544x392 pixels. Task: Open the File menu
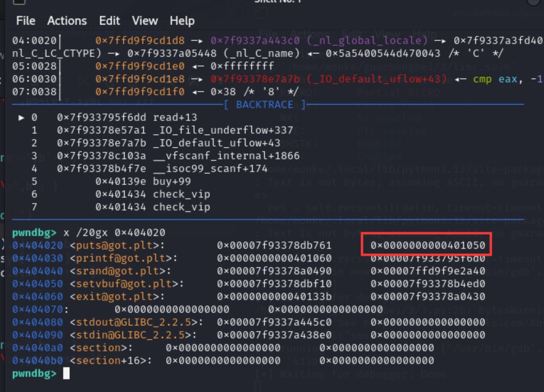25,21
